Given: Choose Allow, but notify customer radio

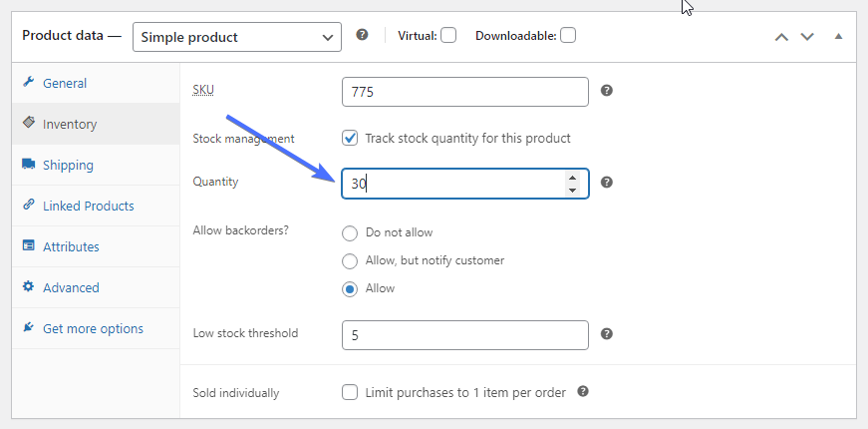Looking at the screenshot, I should (349, 260).
